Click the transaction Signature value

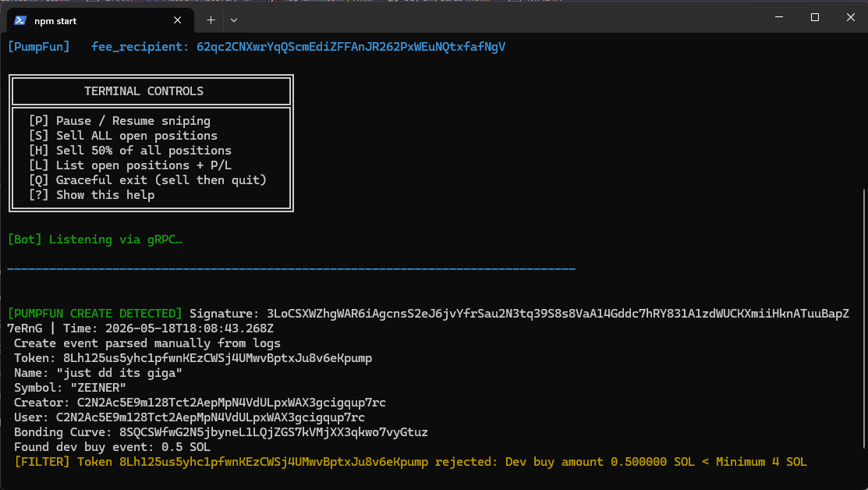pos(558,314)
